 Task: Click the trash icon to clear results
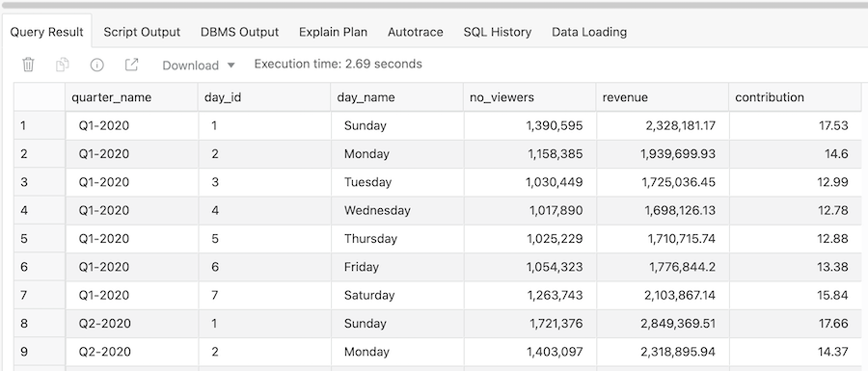pos(28,65)
